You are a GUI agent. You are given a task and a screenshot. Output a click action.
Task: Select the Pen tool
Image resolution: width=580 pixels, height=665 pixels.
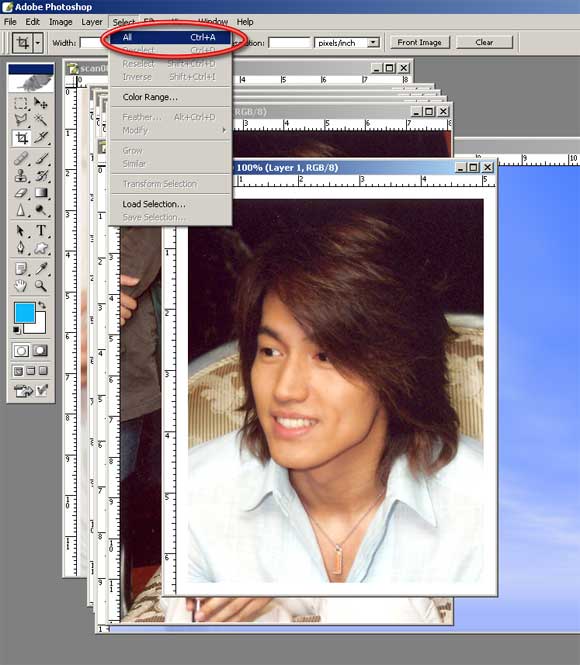[20, 248]
